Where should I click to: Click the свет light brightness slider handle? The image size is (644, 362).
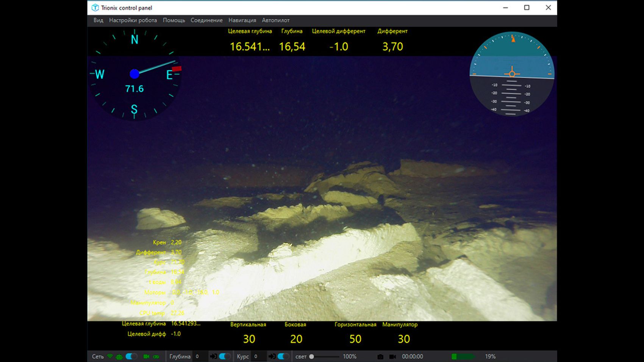[311, 356]
